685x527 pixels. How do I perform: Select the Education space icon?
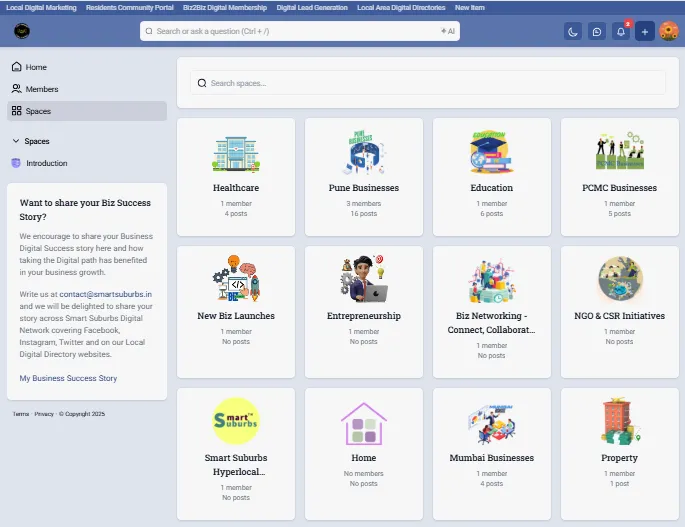[x=491, y=153]
